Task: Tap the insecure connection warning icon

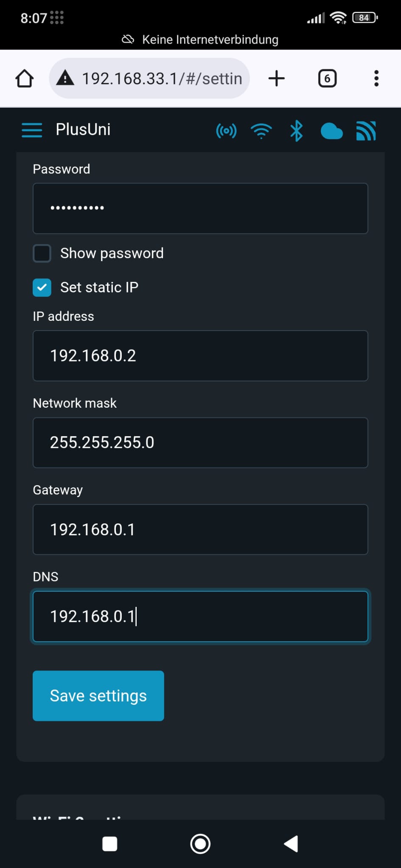Action: pos(65,78)
